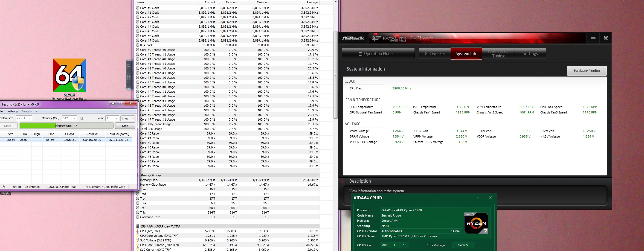Image resolution: width=644 pixels, height=251 pixels.
Task: Click the icon next to Core #7 Clock
Action: coord(138,40)
